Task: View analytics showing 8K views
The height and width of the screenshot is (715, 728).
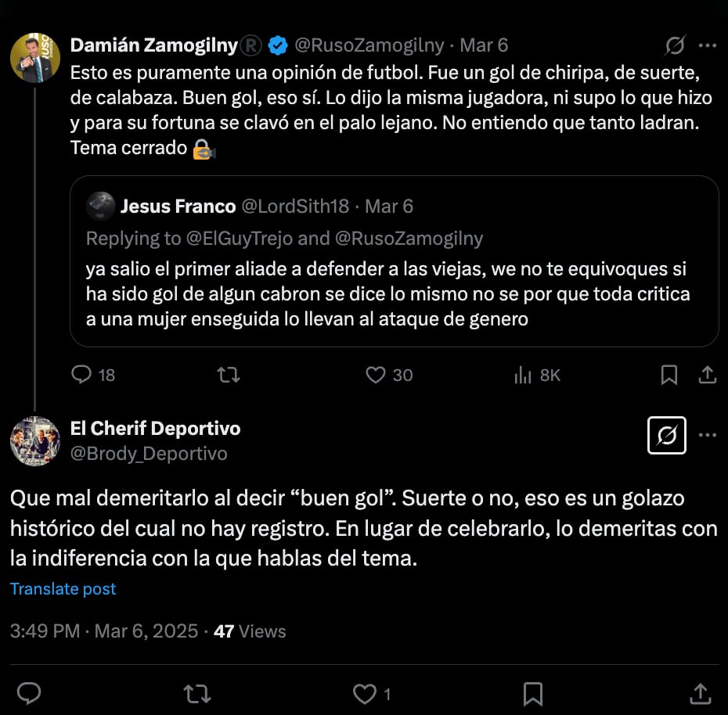Action: tap(523, 375)
